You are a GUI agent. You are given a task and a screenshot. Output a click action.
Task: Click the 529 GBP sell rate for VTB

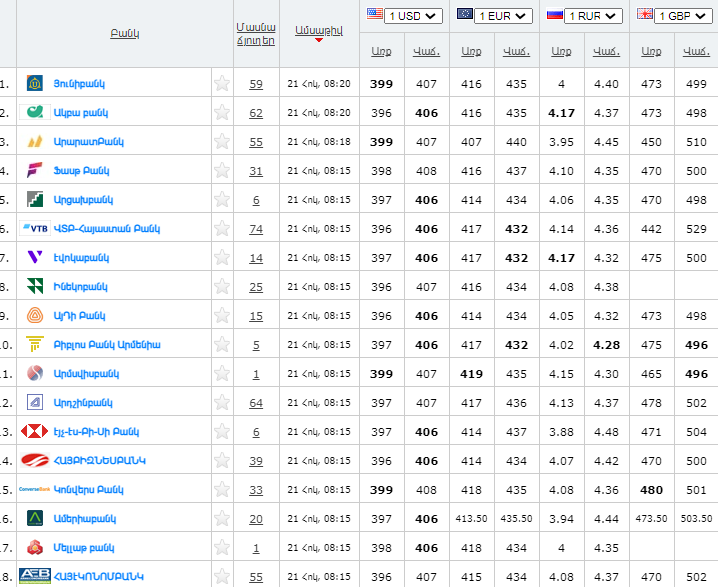696,229
